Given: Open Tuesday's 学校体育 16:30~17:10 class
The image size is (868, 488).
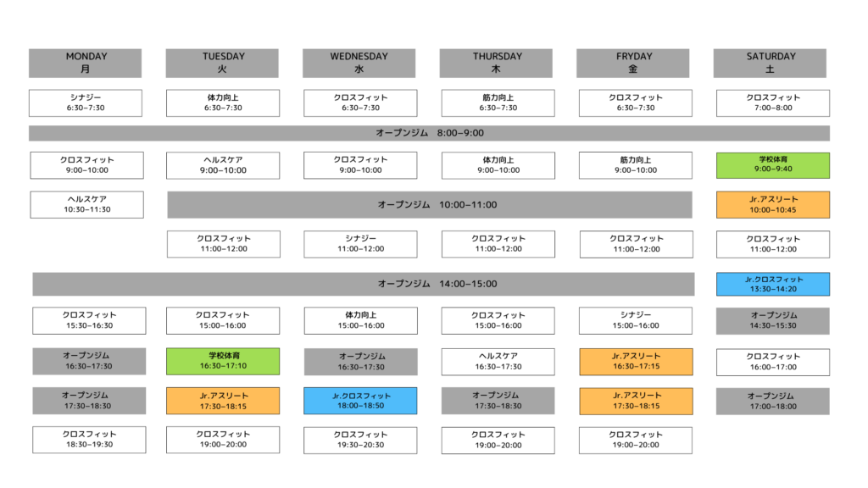Looking at the screenshot, I should (x=223, y=361).
